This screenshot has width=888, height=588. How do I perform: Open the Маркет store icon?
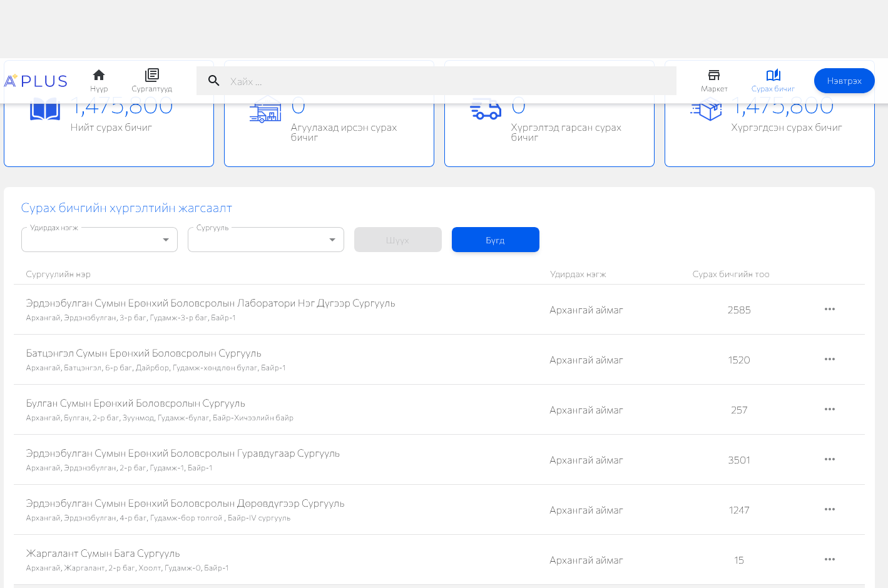714,76
